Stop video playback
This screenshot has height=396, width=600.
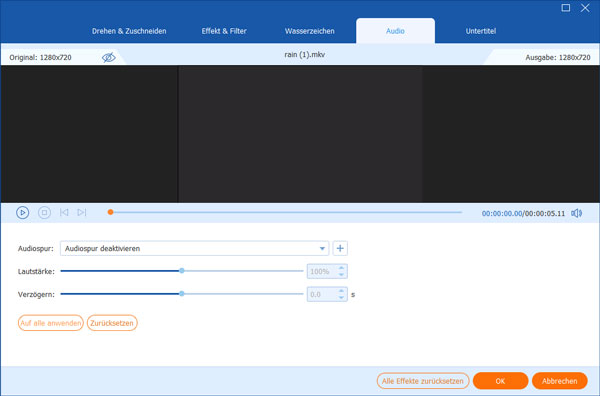pos(44,212)
